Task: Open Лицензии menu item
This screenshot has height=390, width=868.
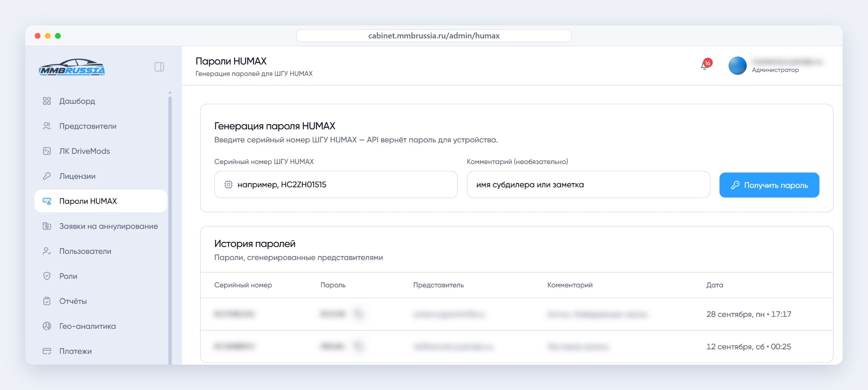Action: click(101, 176)
